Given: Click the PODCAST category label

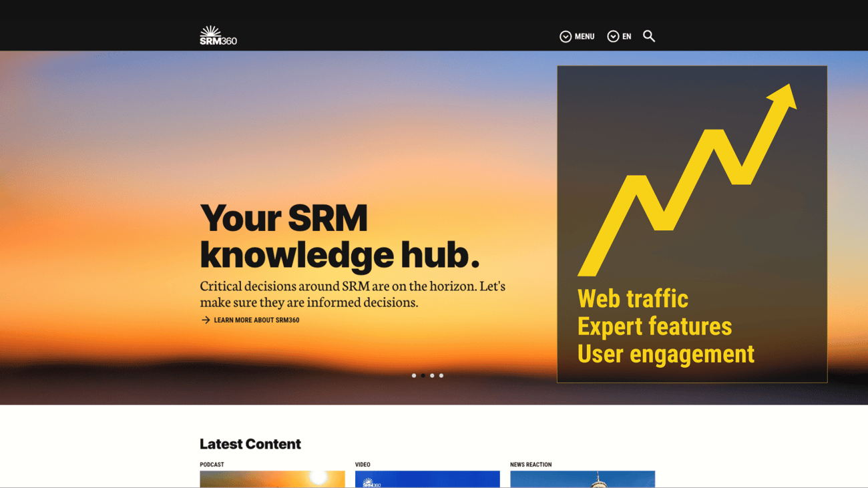Looking at the screenshot, I should coord(212,465).
